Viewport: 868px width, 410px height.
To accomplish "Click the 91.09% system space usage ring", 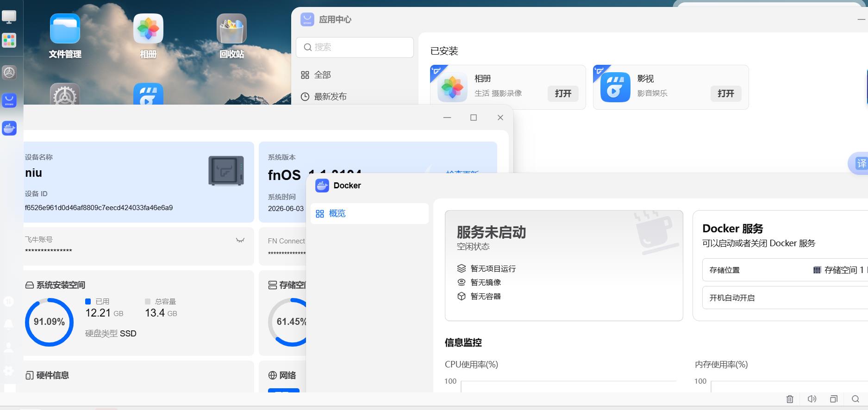I will coord(49,322).
